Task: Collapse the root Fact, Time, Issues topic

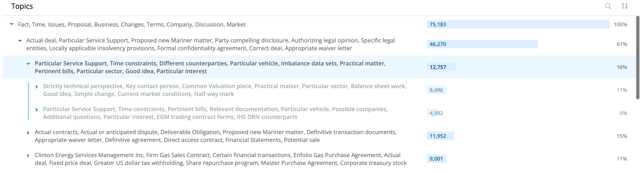Action: (11, 24)
